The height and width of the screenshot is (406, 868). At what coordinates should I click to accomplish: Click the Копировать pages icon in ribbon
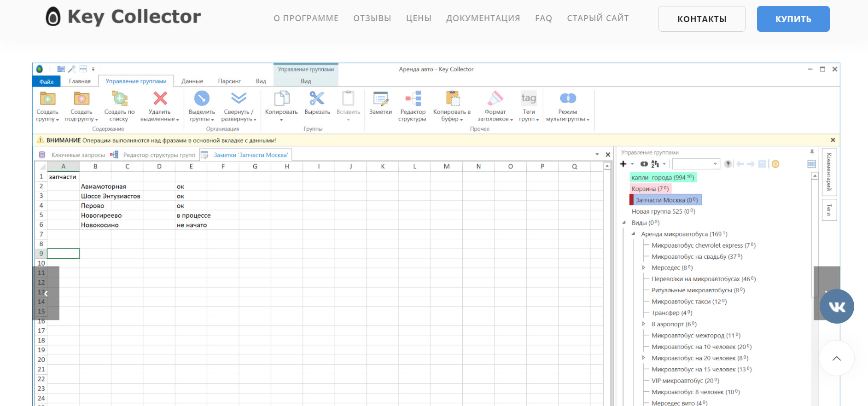[281, 98]
